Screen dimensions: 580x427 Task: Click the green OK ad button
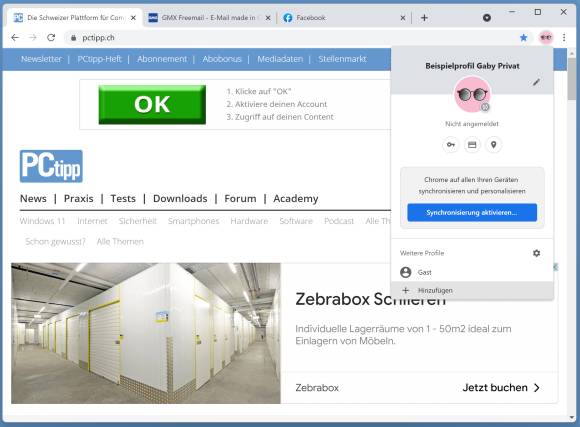point(152,105)
